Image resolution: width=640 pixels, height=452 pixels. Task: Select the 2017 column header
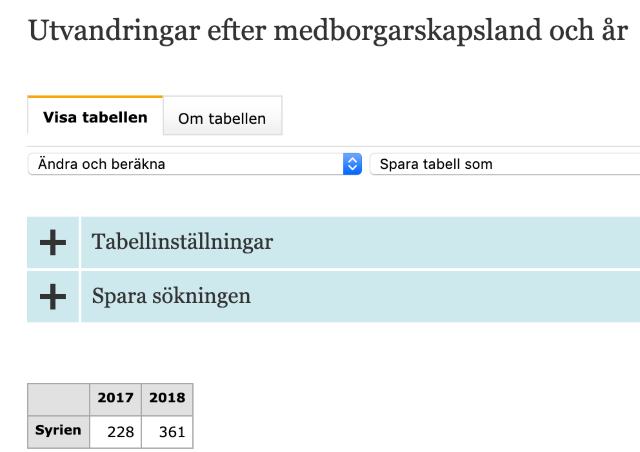(x=115, y=398)
